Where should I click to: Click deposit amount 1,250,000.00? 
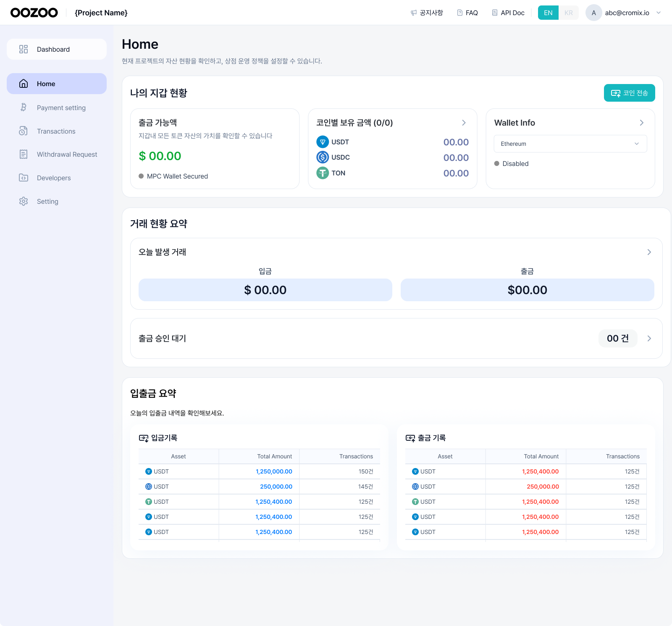coord(274,471)
